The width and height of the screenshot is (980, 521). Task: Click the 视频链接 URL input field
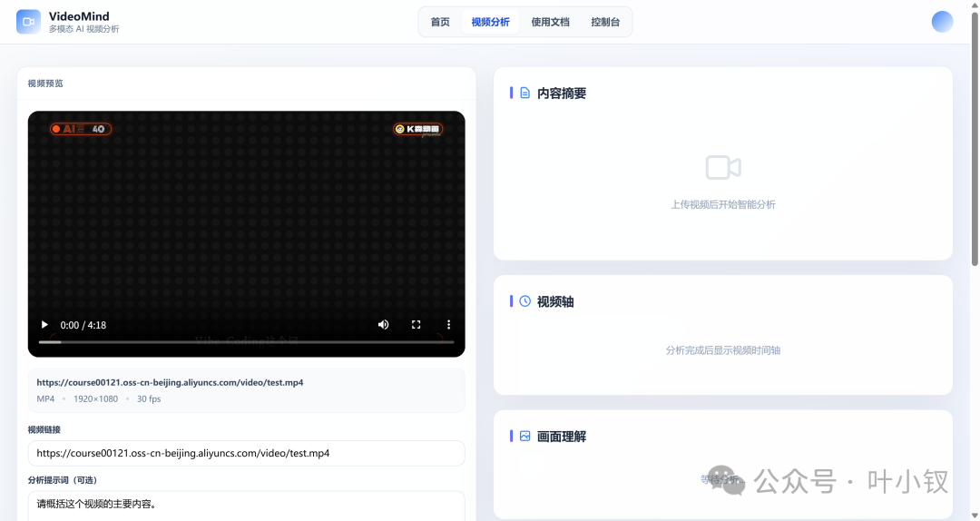point(246,453)
